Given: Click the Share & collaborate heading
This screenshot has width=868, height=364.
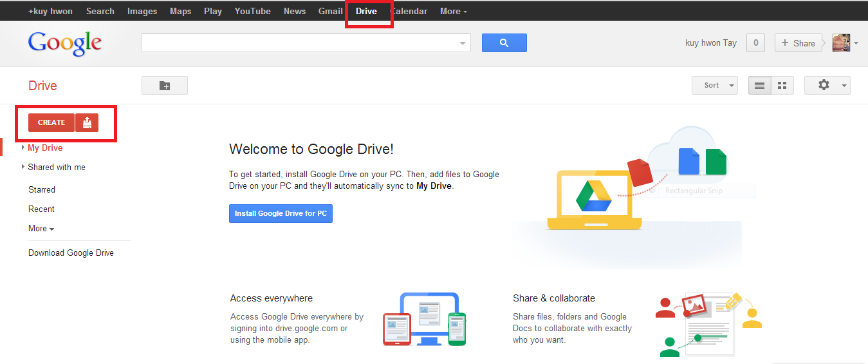Looking at the screenshot, I should 554,298.
